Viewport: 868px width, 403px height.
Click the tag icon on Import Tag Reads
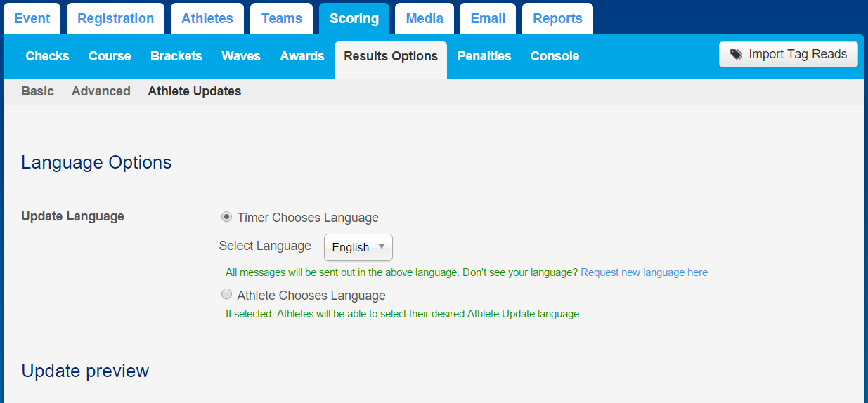point(736,54)
